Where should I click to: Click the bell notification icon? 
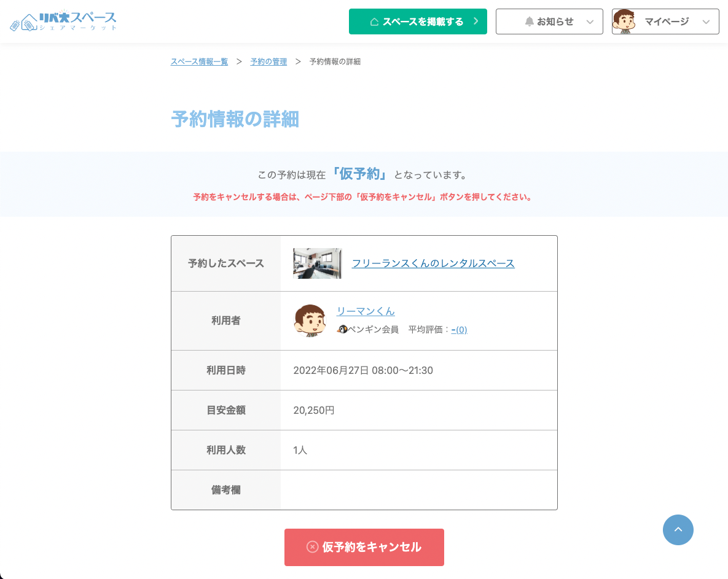click(x=529, y=21)
